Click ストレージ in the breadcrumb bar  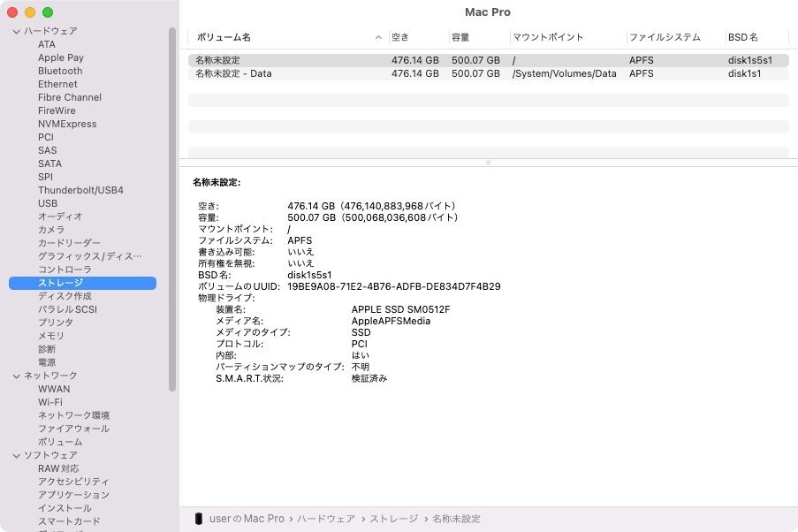(393, 520)
